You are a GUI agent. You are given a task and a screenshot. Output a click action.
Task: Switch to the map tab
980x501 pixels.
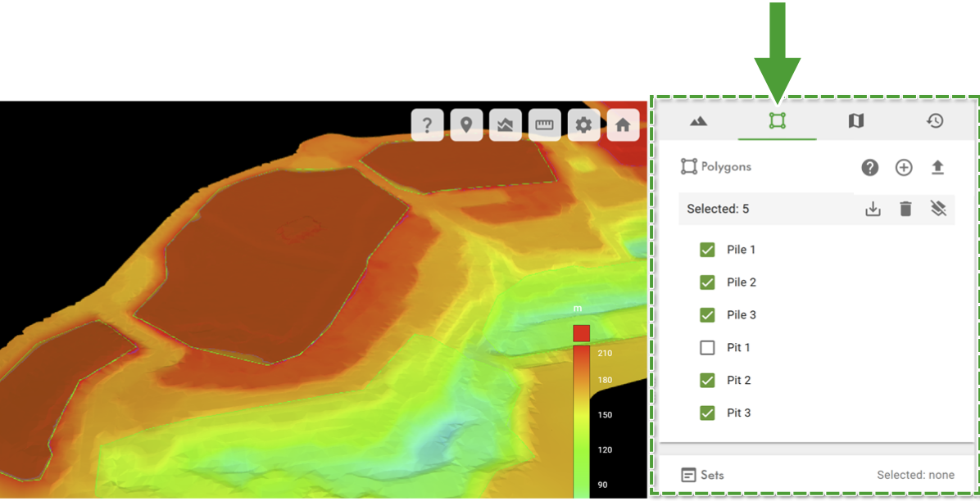(855, 121)
